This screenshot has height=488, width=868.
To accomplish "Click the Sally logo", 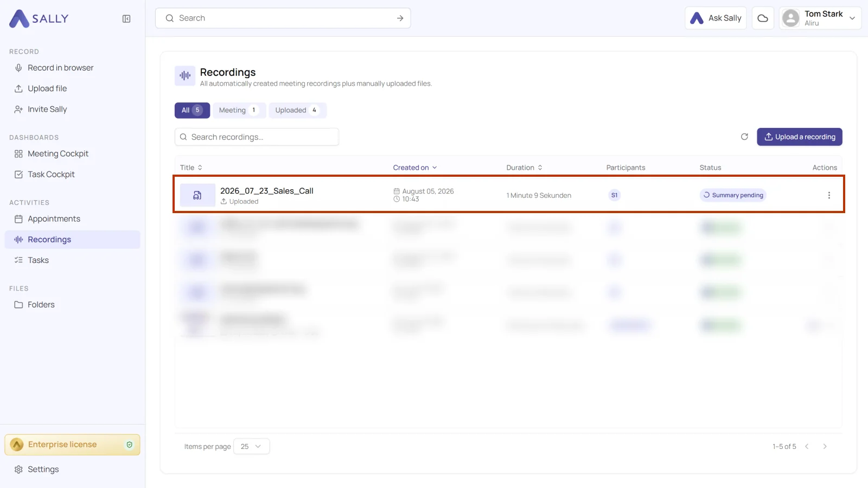I will (x=39, y=18).
